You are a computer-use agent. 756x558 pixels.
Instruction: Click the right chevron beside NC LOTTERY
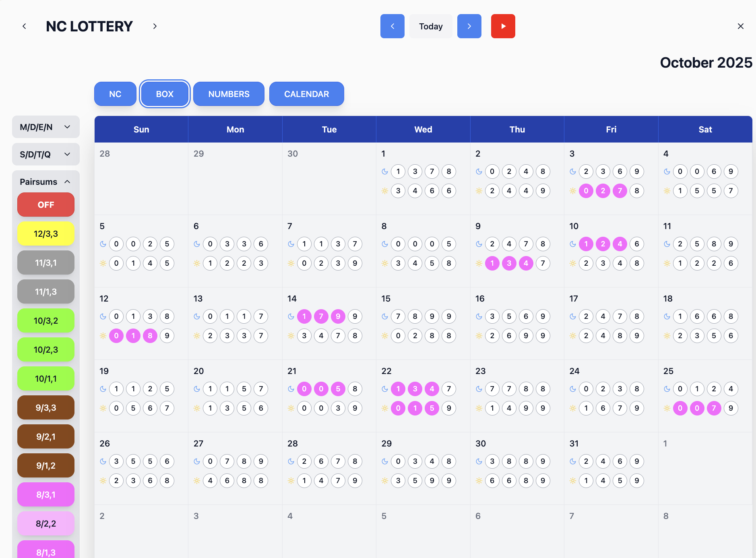coord(155,26)
